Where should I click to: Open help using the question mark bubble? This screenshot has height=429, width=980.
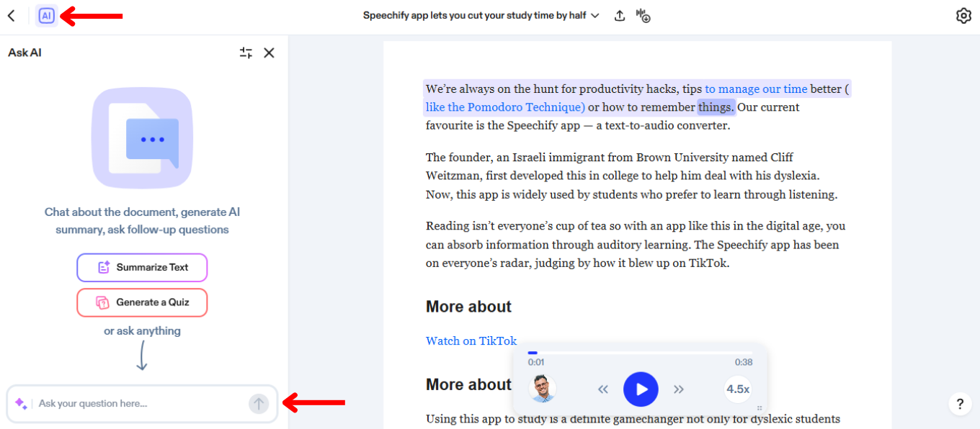pos(960,404)
